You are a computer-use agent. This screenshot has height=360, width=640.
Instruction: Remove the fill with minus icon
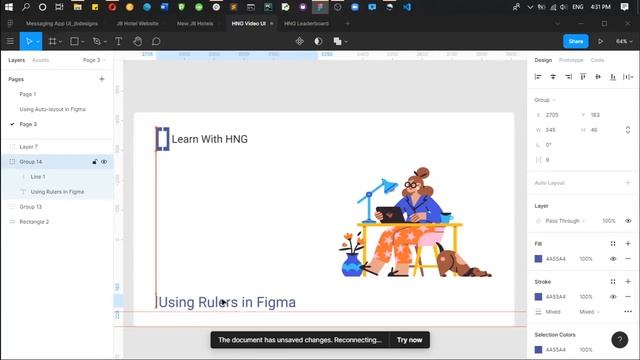click(628, 259)
